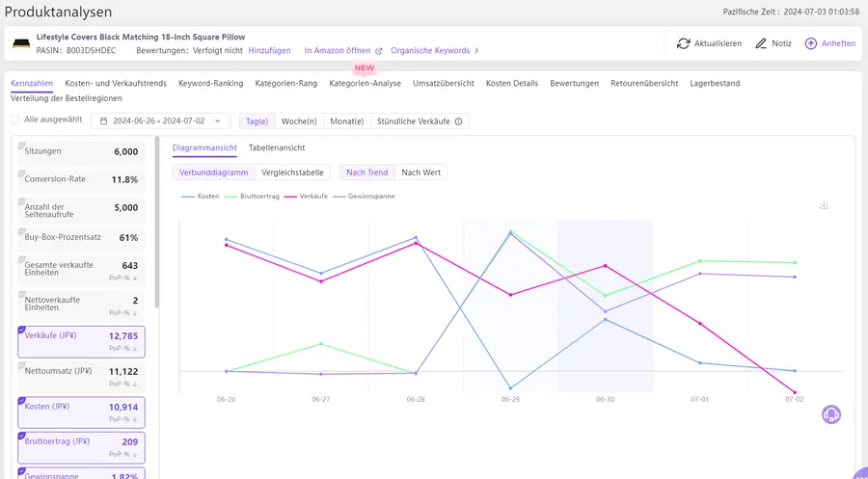
Task: Toggle the Alle ausgewählt checkbox
Action: point(14,120)
